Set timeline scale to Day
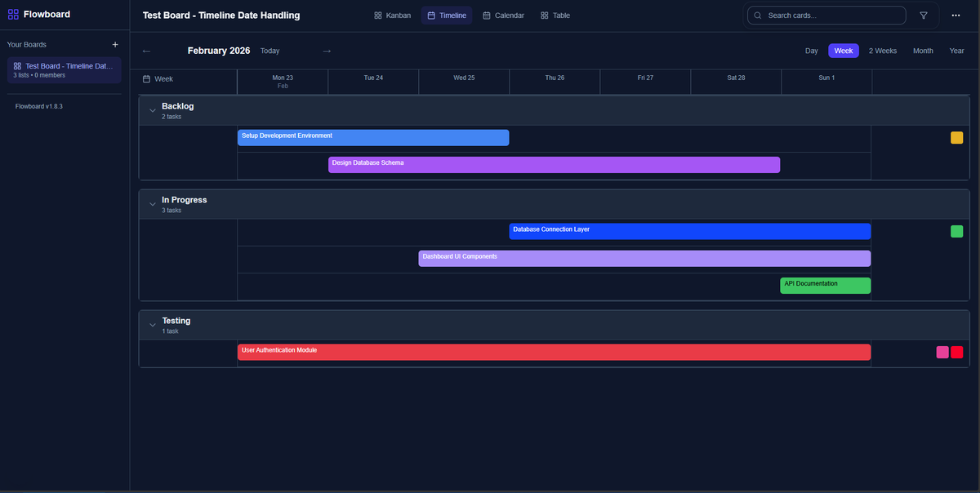Image resolution: width=980 pixels, height=493 pixels. [811, 51]
